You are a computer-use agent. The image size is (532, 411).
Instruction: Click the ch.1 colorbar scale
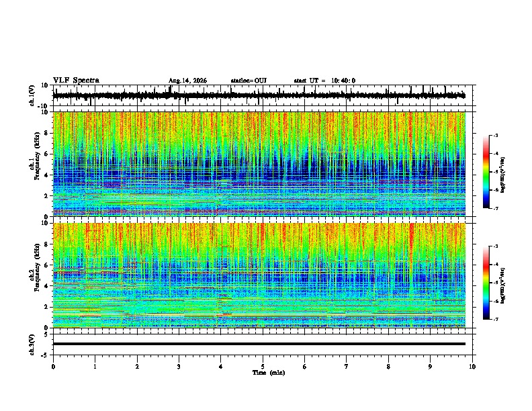coord(486,172)
